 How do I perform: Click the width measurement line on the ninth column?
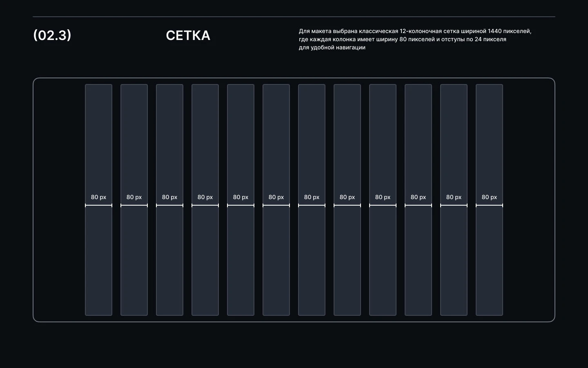coord(383,205)
